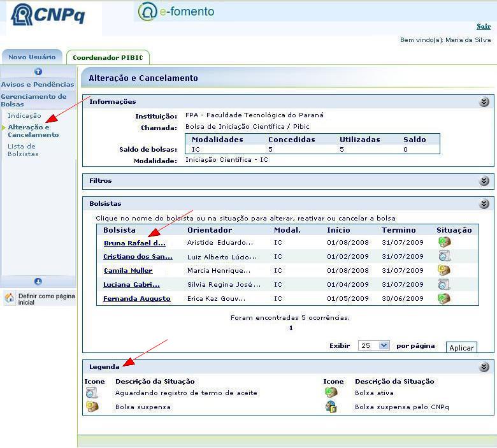Collapse the Legenda panel
This screenshot has height=448, width=497.
coord(484,367)
